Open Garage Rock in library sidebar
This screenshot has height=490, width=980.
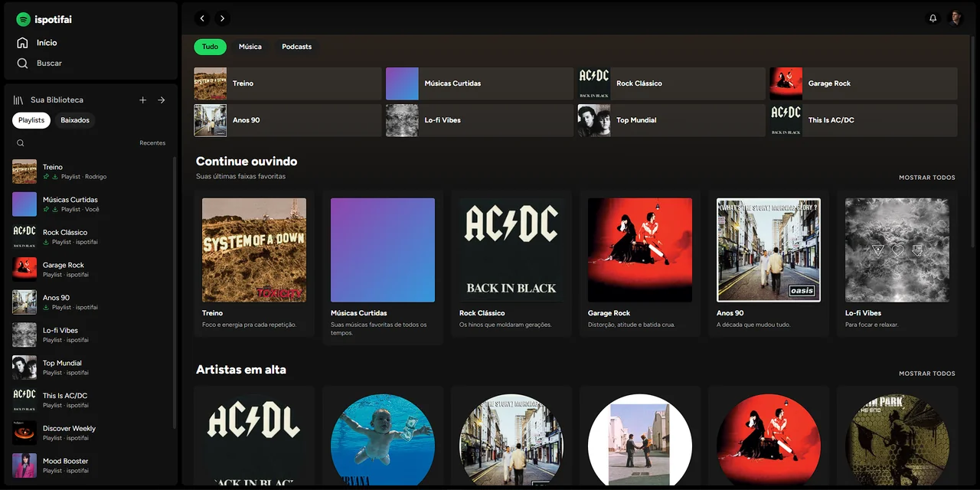point(90,269)
